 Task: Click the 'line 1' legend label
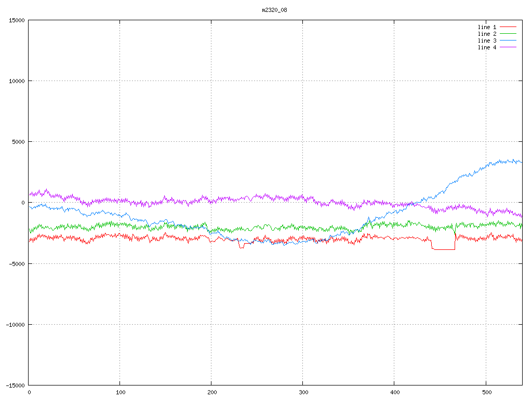pos(487,27)
